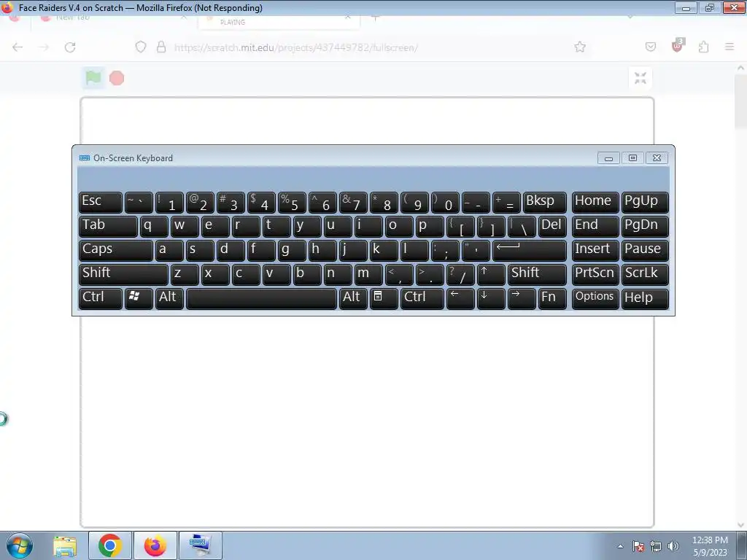Image resolution: width=747 pixels, height=560 pixels.
Task: Open the Firefox hamburger menu
Action: pyautogui.click(x=729, y=47)
